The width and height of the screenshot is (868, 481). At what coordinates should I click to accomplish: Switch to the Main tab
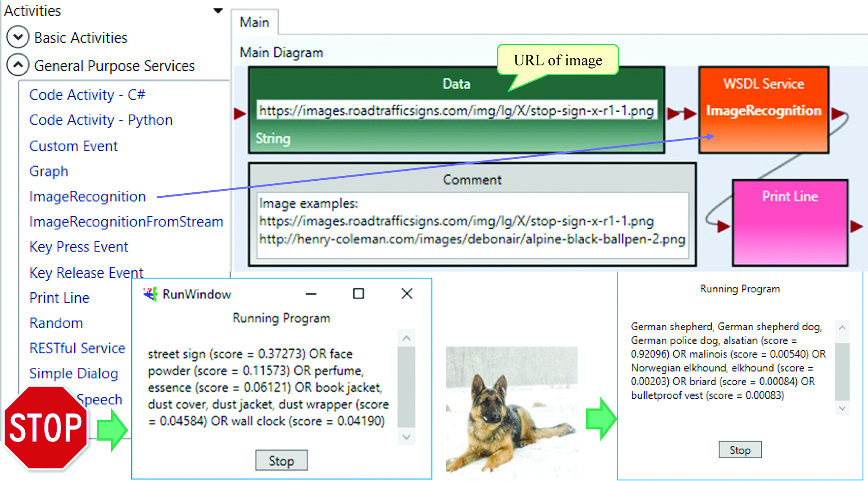pos(255,22)
